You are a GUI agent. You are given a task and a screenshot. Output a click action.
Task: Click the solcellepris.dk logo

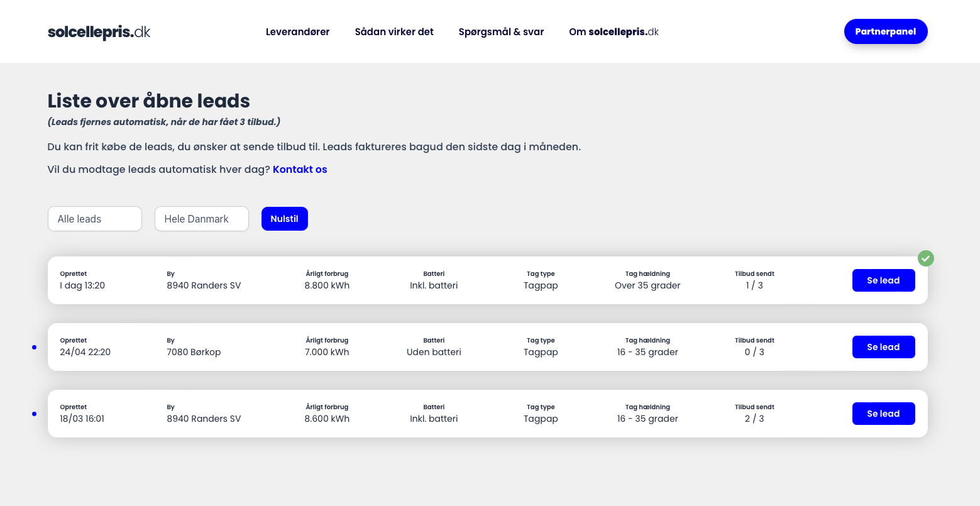99,32
